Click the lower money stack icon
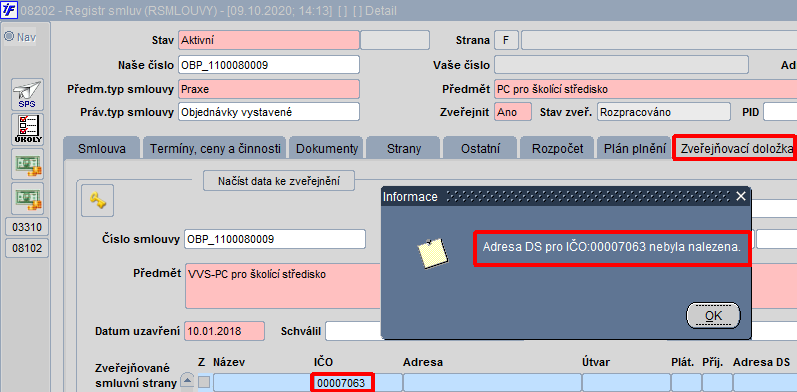797x392 pixels. tap(27, 198)
